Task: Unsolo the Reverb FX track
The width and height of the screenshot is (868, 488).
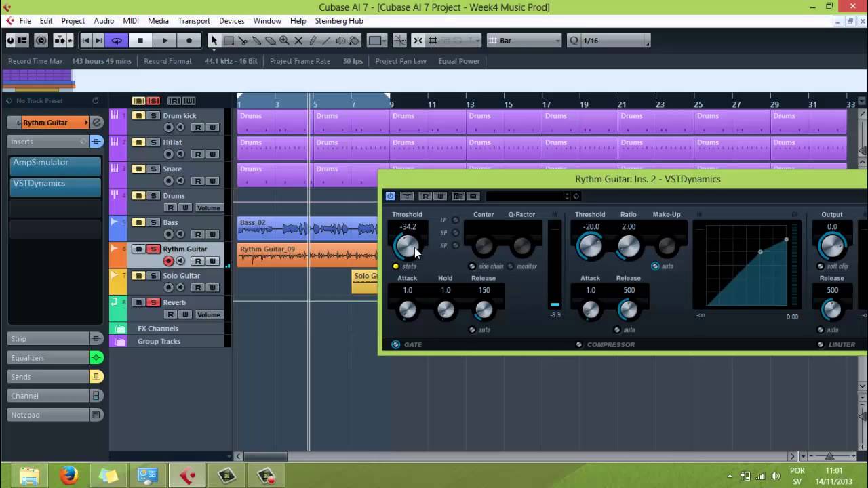Action: pos(154,302)
